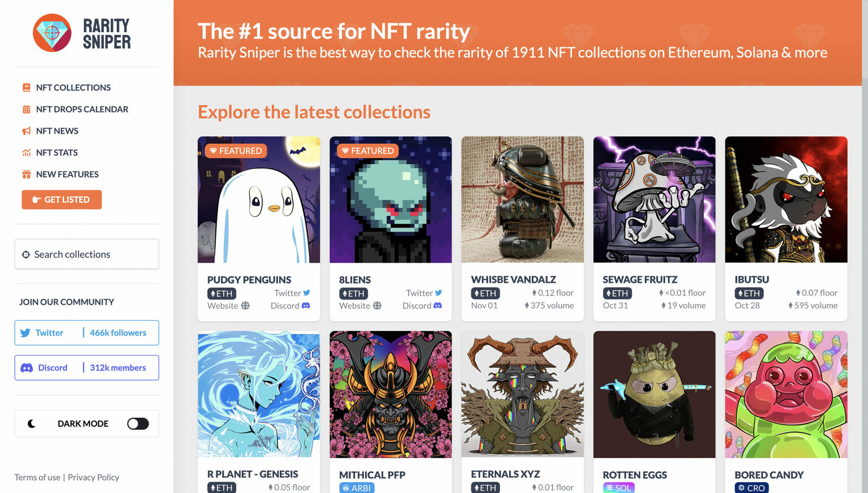Open the Ibutsu collection thumbnail

(785, 199)
